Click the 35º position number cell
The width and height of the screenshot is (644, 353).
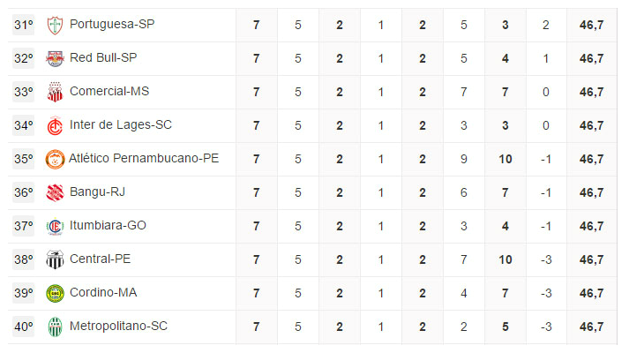pos(24,159)
